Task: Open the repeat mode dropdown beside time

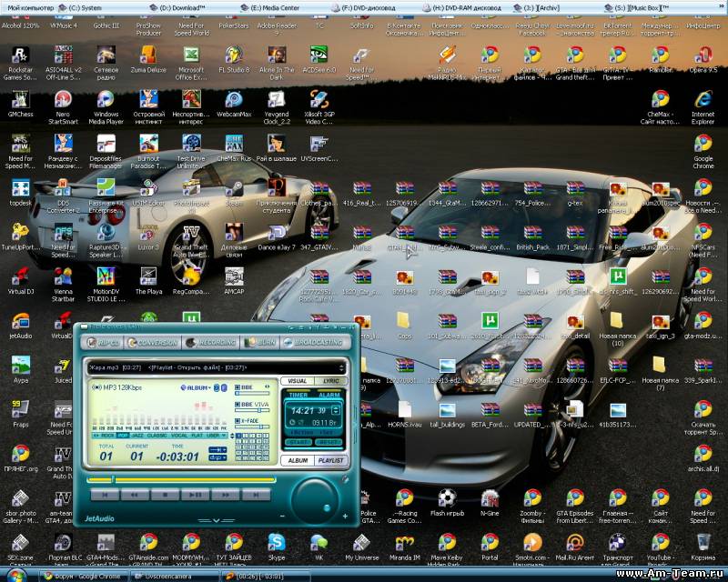Action: [217, 458]
